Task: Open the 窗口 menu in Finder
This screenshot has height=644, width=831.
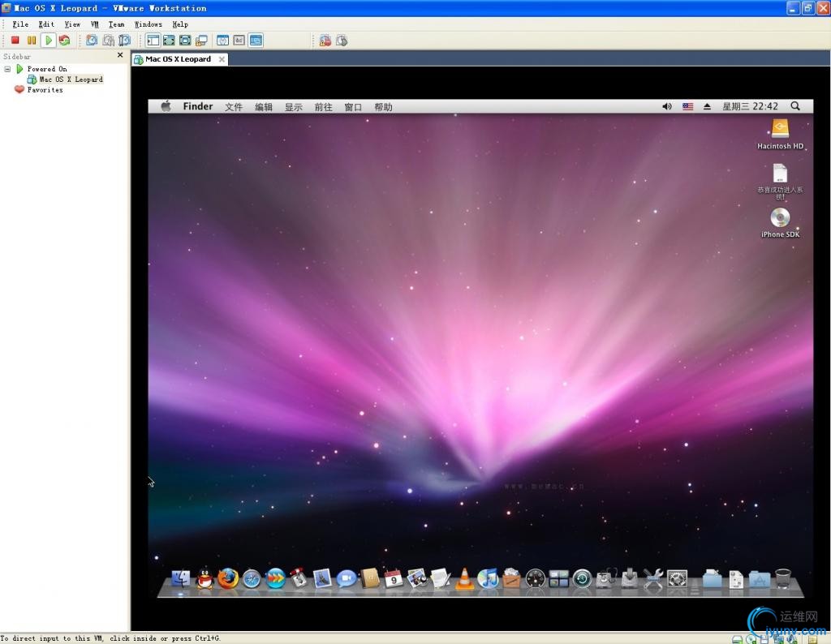Action: [353, 107]
